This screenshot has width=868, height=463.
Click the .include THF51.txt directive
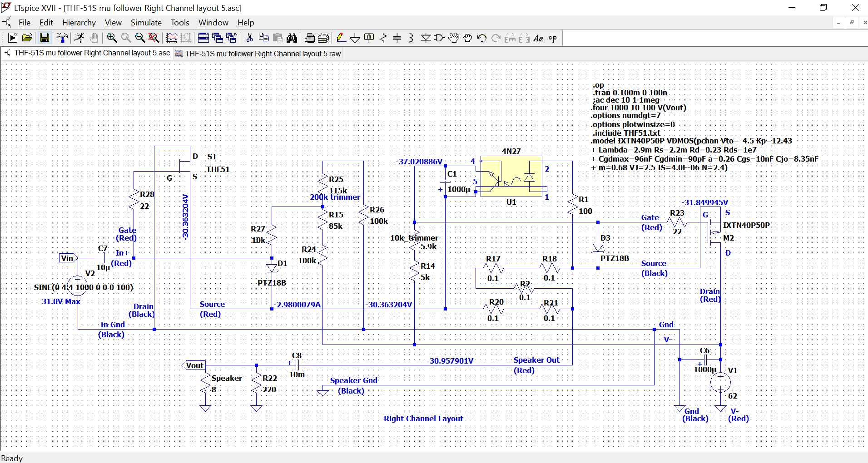point(626,133)
